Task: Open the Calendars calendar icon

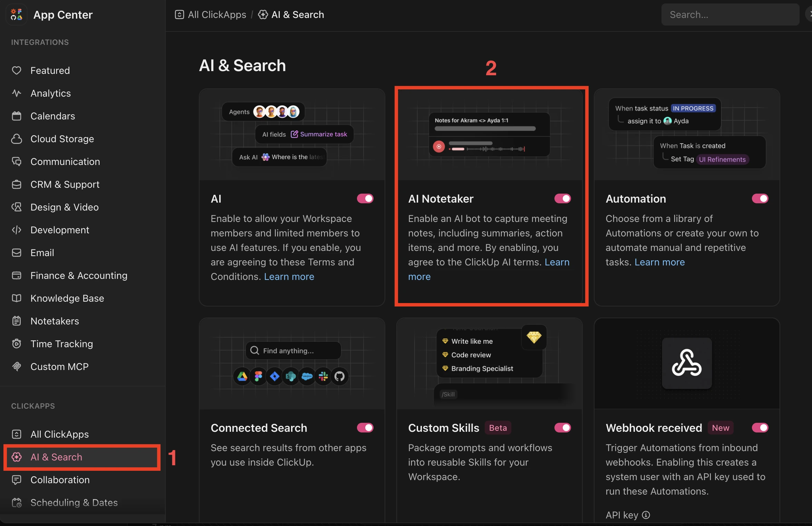Action: pyautogui.click(x=17, y=116)
